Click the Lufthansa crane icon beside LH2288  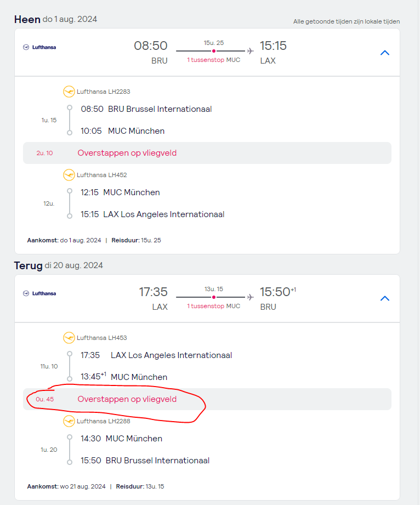point(69,421)
